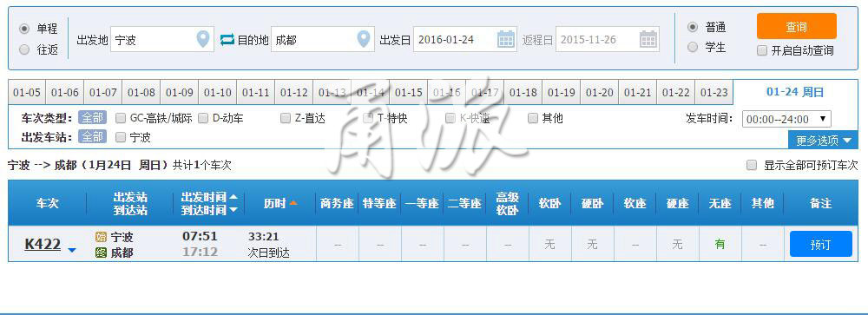
Task: Swap departure and destination with arrows icon
Action: (x=227, y=40)
